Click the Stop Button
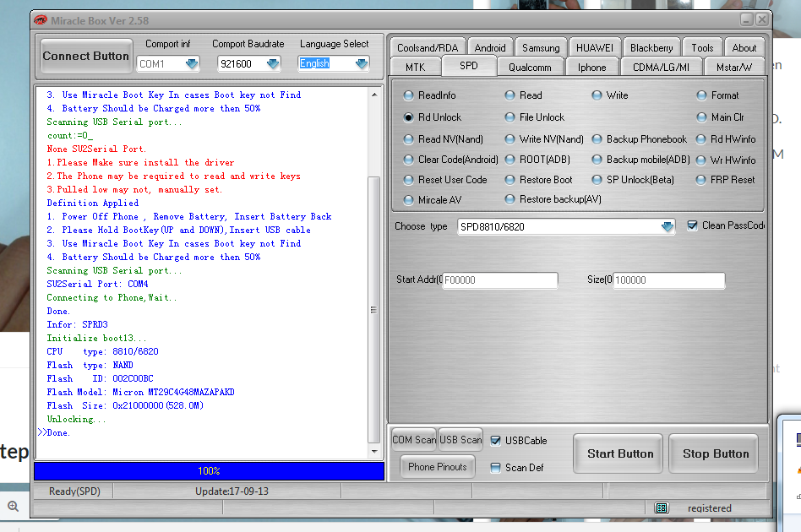This screenshot has width=801, height=532. (716, 453)
